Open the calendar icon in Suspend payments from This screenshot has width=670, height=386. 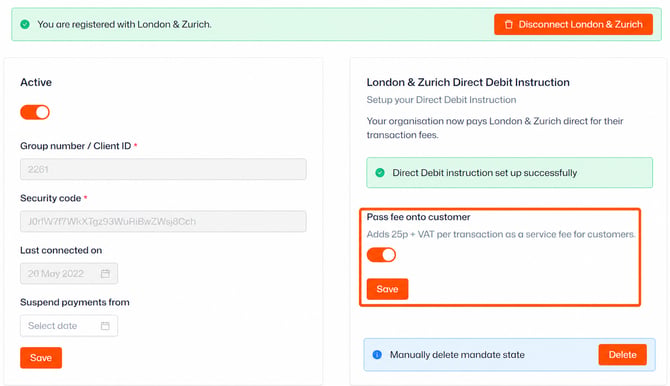coord(105,326)
